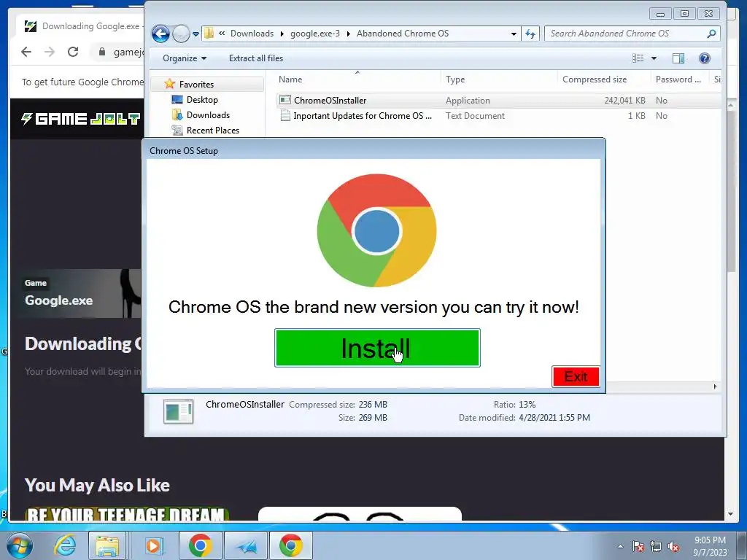Click the Game Jolt logo
Image resolution: width=747 pixels, height=560 pixels.
click(80, 119)
